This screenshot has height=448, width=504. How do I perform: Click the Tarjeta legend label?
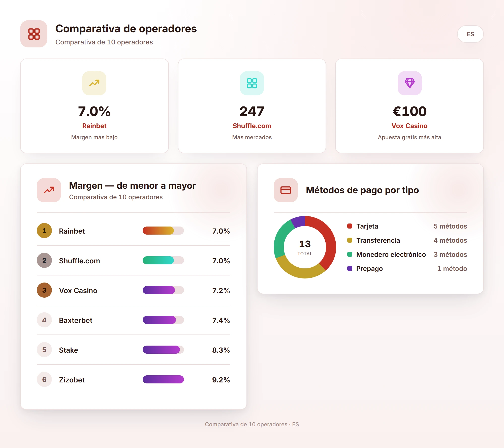[x=367, y=226]
